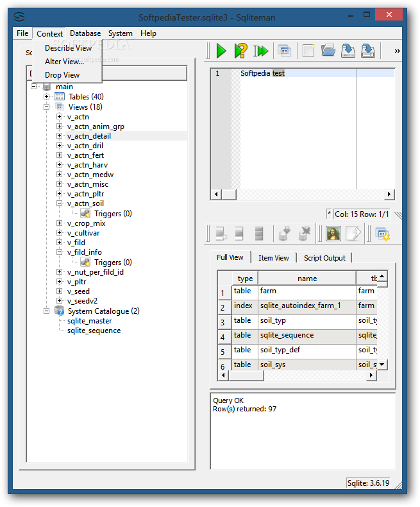
Task: Select the sqlite_master catalogue entry
Action: click(90, 321)
